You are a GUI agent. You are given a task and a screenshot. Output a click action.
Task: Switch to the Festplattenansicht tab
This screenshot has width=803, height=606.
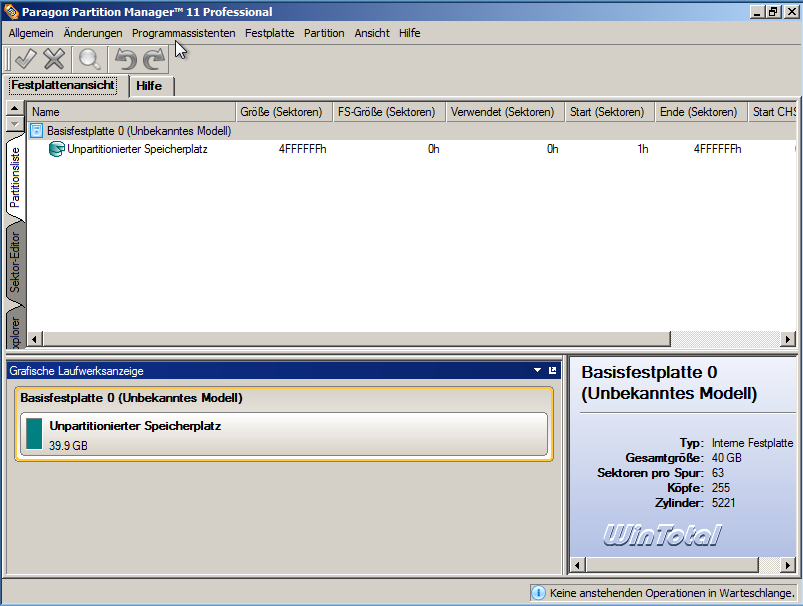pyautogui.click(x=63, y=85)
